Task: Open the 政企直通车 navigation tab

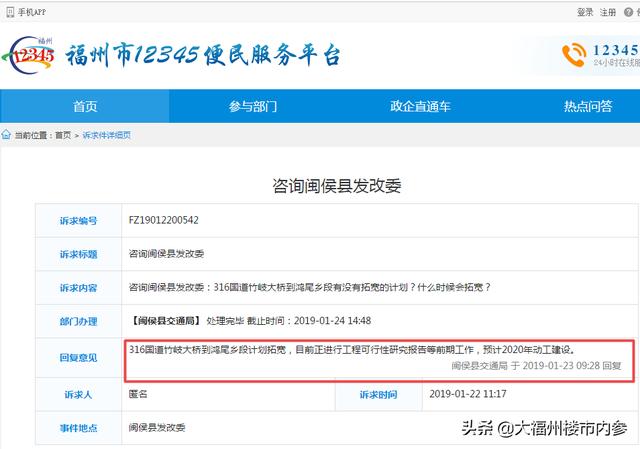Action: point(418,107)
